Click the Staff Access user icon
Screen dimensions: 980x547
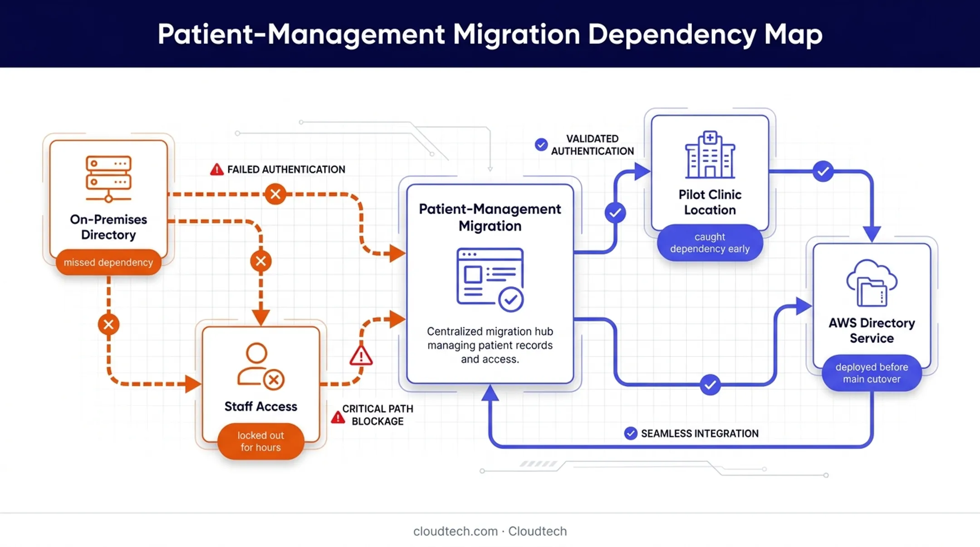[x=260, y=366]
